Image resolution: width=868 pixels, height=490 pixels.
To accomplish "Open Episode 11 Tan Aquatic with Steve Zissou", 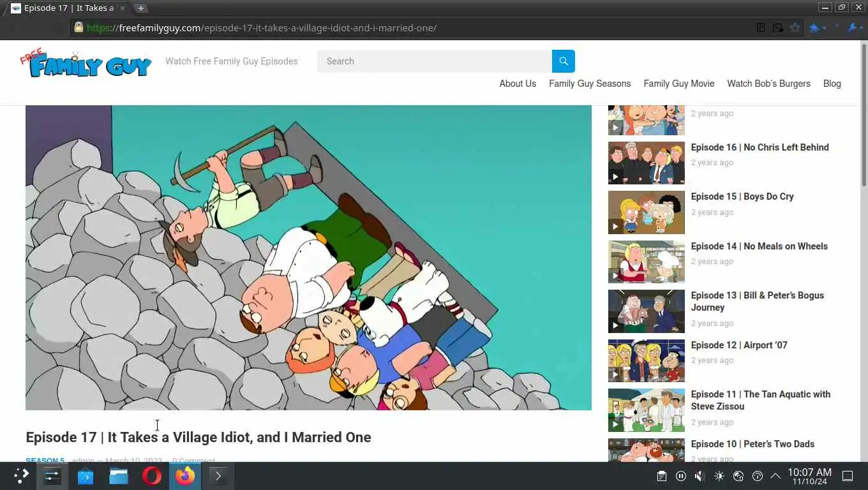I will tap(760, 400).
